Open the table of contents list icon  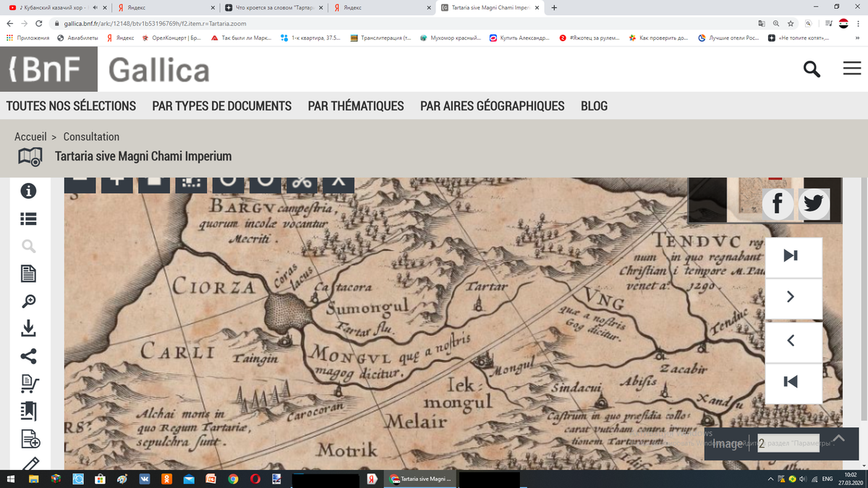(x=29, y=218)
